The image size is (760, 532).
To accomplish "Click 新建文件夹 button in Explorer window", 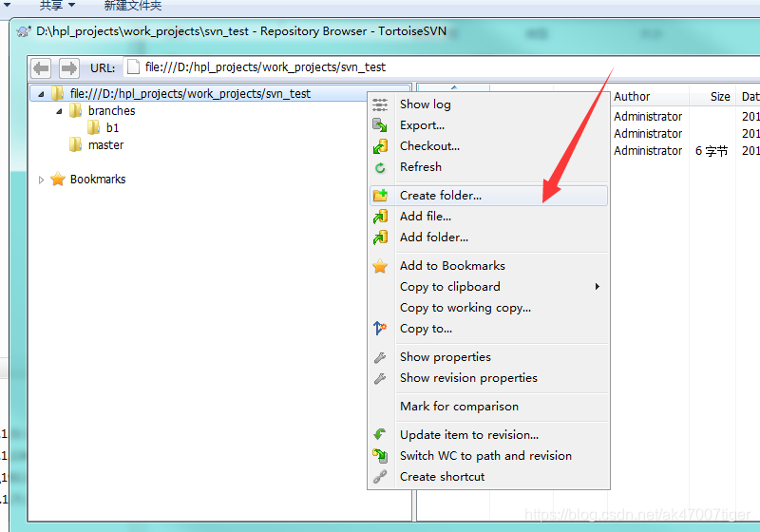I will pos(133,6).
